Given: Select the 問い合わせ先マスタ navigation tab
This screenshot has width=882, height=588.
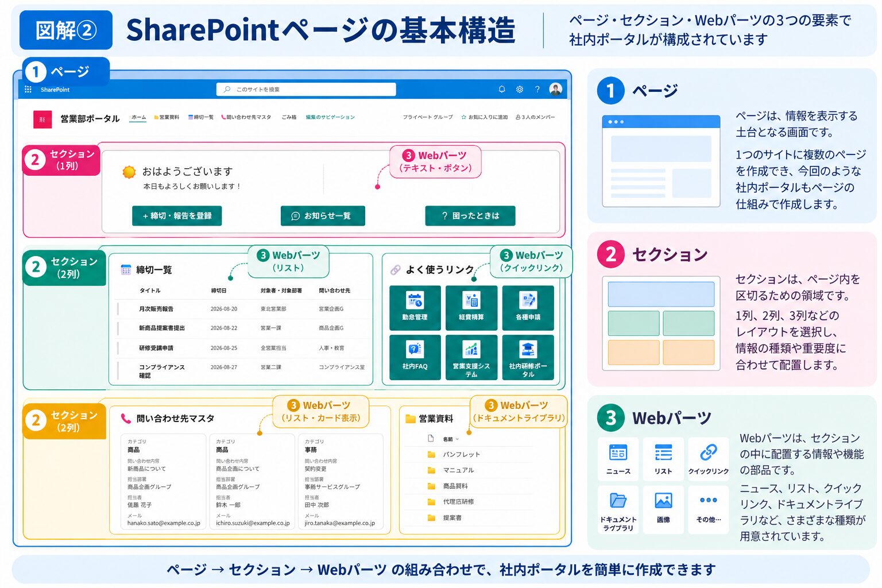Looking at the screenshot, I should click(x=246, y=117).
